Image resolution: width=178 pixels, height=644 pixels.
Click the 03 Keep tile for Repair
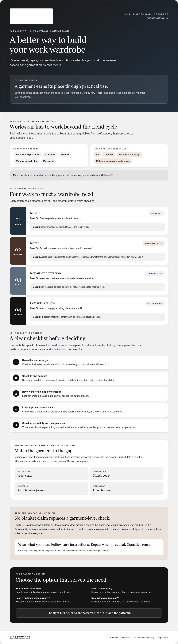(18, 281)
